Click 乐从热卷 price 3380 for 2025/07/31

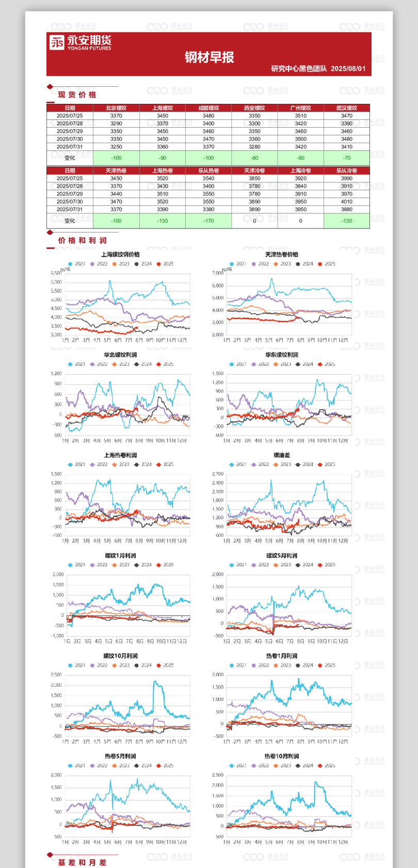pyautogui.click(x=208, y=209)
